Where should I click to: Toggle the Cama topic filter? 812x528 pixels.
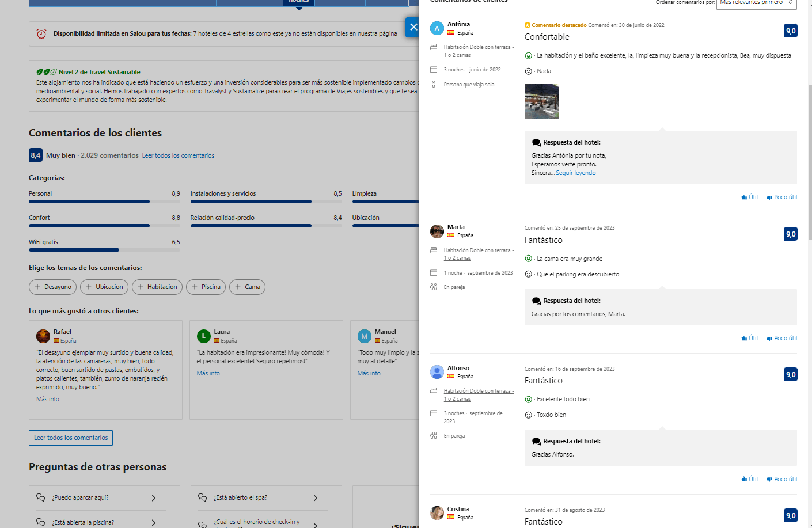pyautogui.click(x=247, y=287)
